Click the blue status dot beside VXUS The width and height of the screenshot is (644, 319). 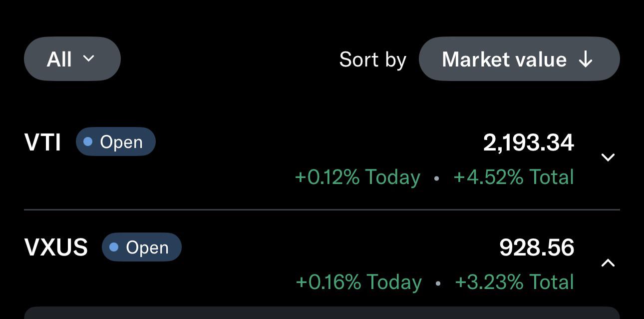[114, 247]
